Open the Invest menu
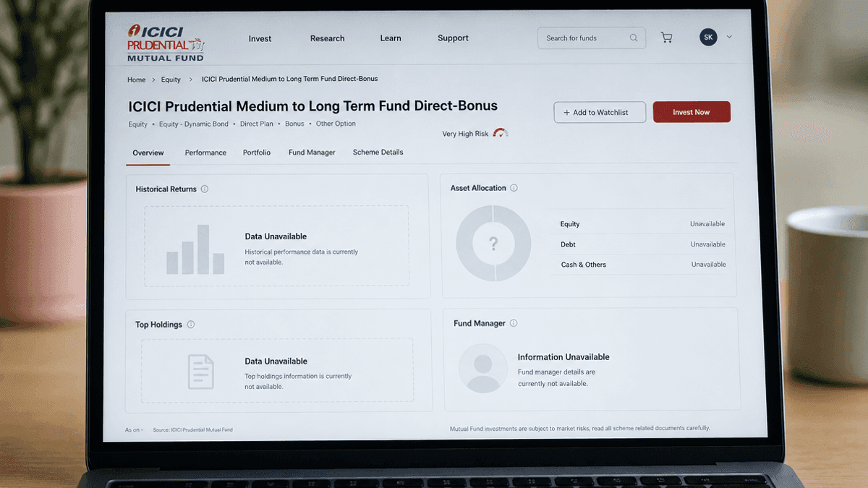Screen dimensions: 868x488 pos(260,39)
